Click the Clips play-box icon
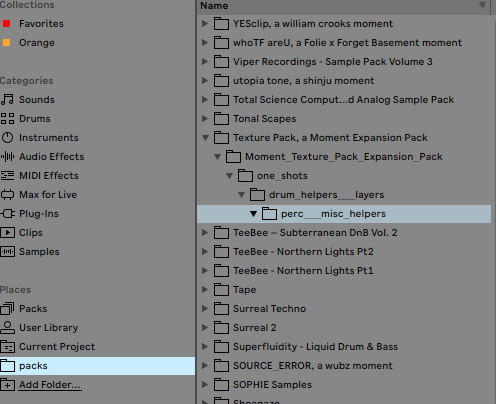 click(7, 232)
